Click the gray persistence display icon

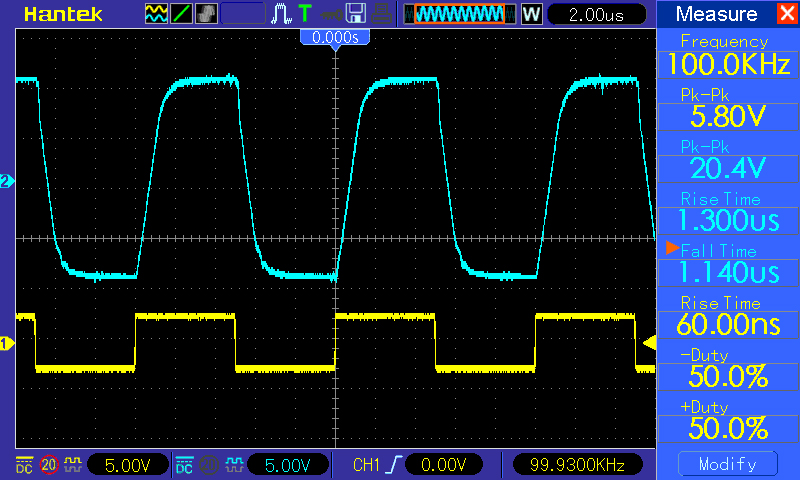(x=206, y=14)
